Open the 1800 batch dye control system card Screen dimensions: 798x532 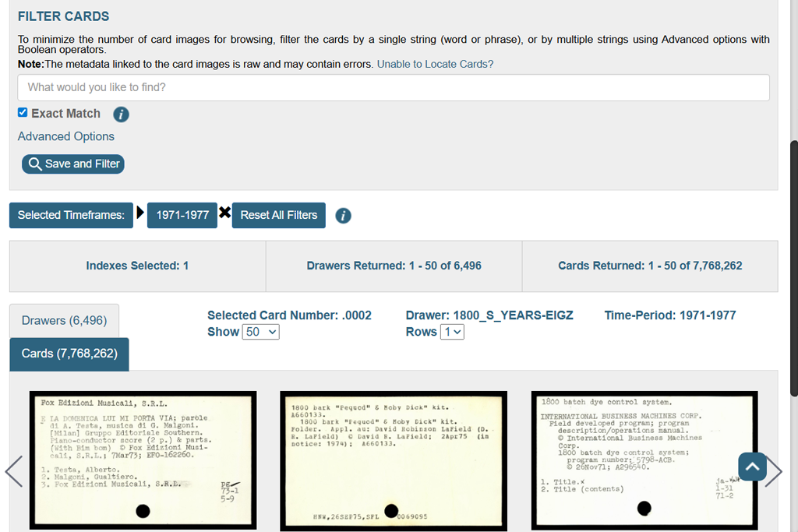point(644,460)
